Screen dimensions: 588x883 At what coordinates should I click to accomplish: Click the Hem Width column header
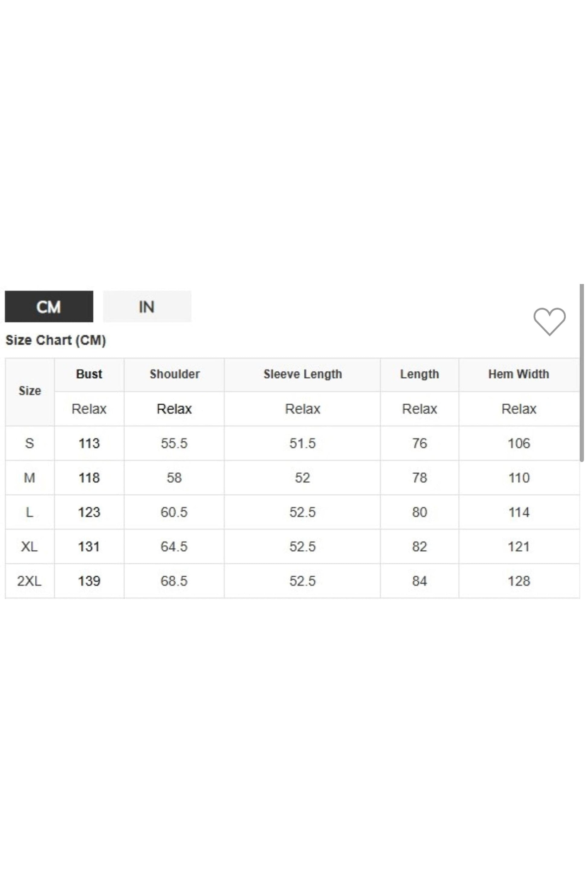pos(518,374)
